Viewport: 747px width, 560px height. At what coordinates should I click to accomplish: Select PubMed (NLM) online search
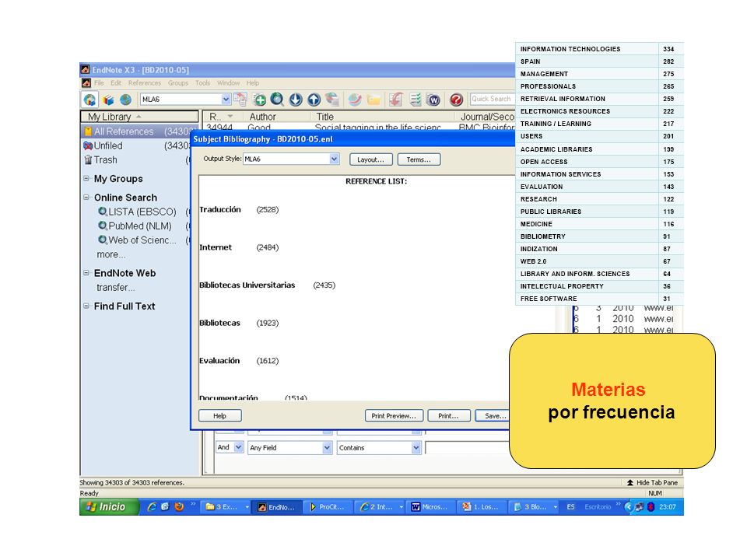click(139, 226)
